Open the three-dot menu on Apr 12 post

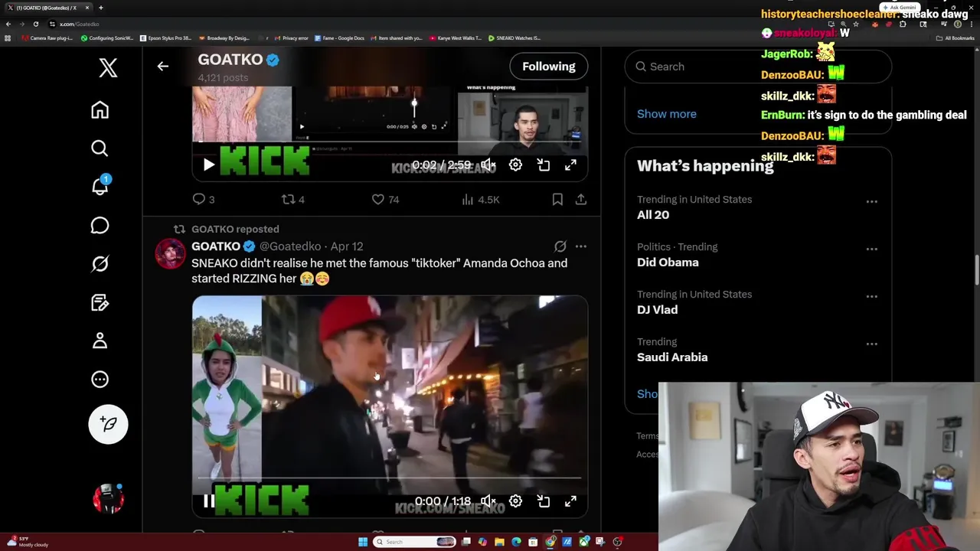(581, 246)
